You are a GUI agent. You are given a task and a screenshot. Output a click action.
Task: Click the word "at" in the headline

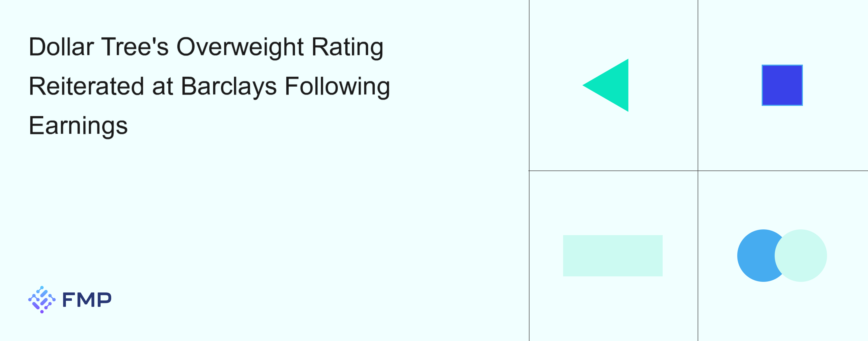162,86
